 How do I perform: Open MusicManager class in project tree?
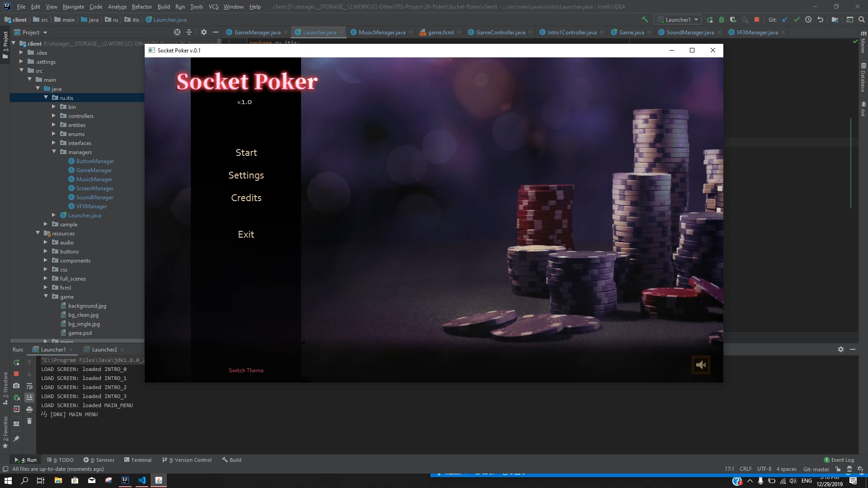tap(94, 179)
